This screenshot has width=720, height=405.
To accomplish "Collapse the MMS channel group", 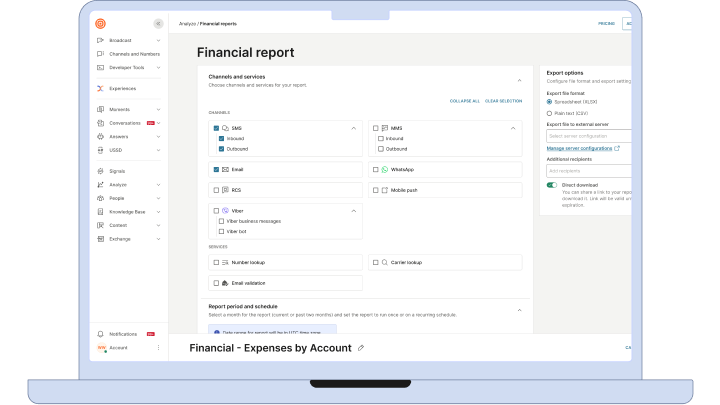I will (x=513, y=128).
